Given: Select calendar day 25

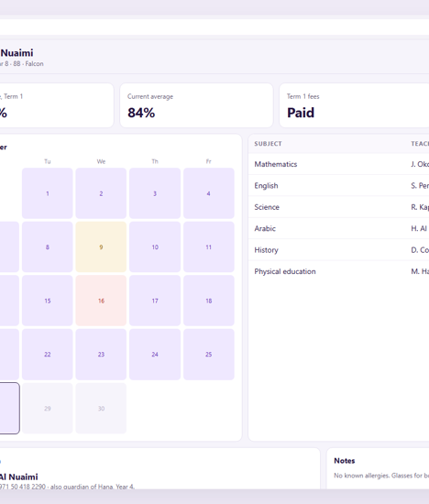Looking at the screenshot, I should click(209, 355).
